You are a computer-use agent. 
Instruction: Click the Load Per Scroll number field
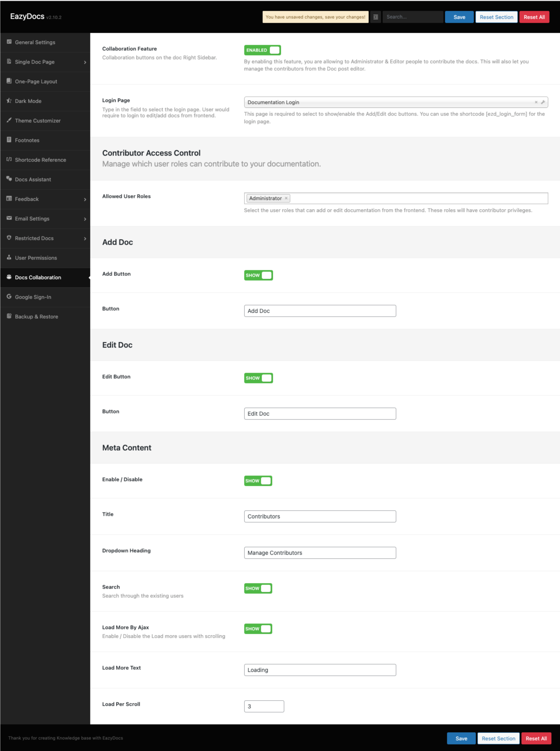(x=264, y=706)
